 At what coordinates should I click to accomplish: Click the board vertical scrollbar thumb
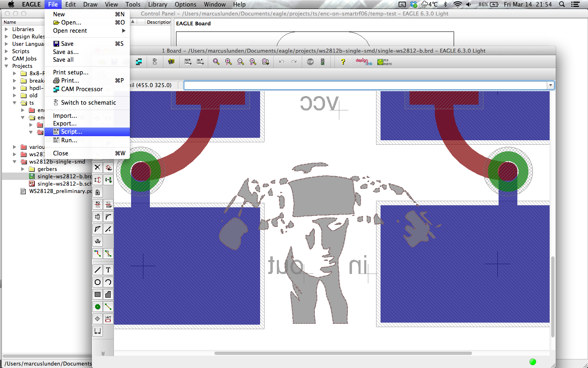click(x=553, y=297)
